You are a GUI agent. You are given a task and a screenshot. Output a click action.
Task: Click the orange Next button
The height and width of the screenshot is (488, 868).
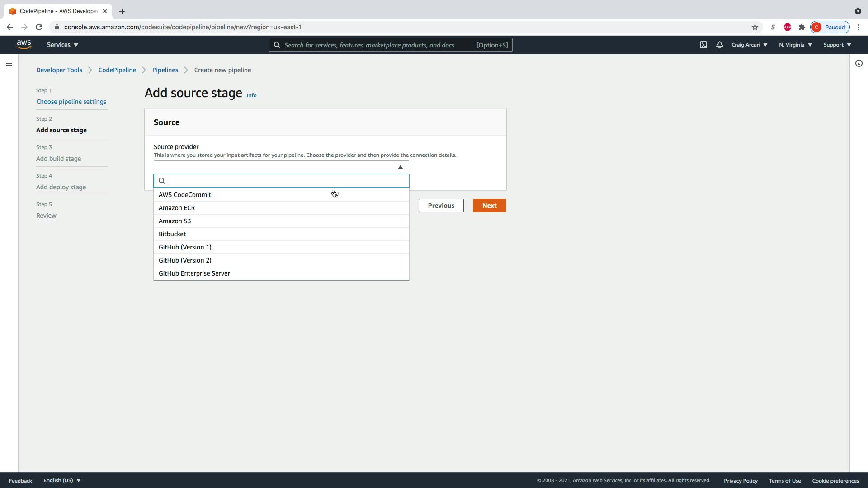[489, 206]
